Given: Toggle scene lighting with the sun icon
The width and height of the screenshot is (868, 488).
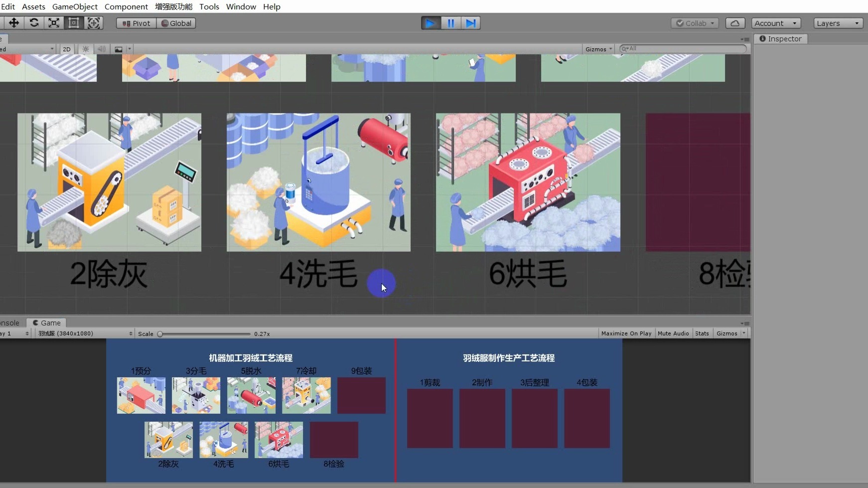Looking at the screenshot, I should [x=86, y=49].
